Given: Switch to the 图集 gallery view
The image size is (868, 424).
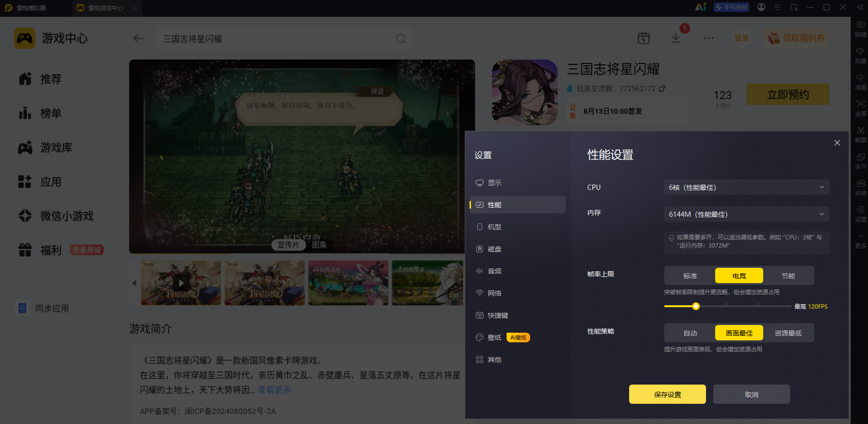Looking at the screenshot, I should coord(319,245).
